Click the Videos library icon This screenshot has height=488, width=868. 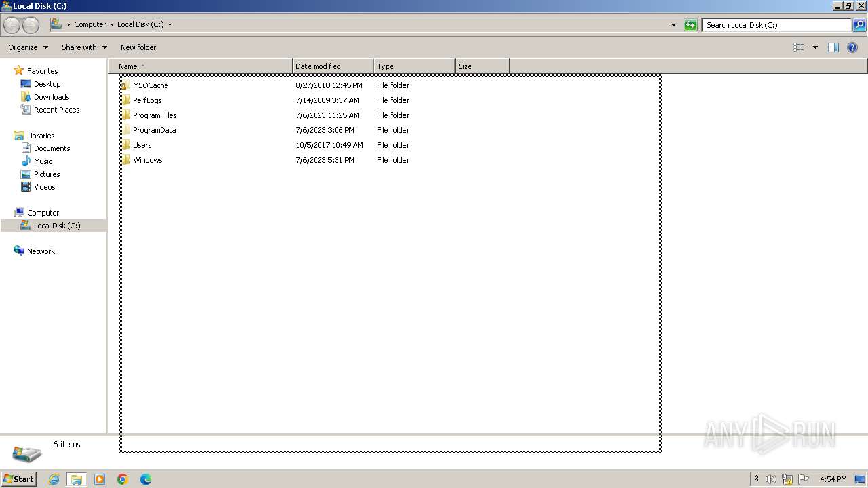tap(26, 187)
